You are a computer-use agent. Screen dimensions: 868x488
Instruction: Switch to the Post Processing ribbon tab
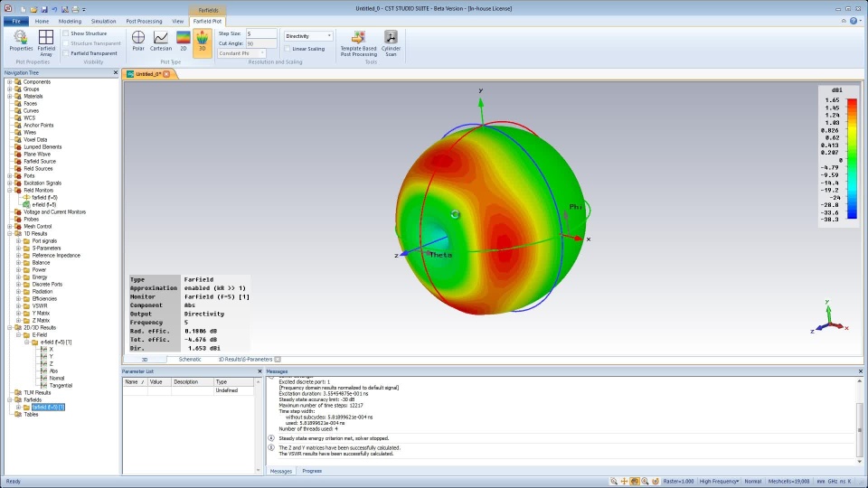click(x=144, y=21)
